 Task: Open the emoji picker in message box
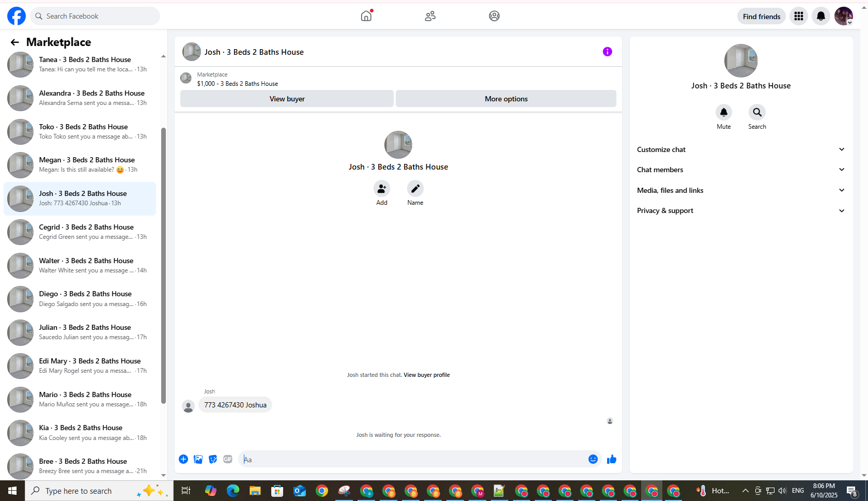pyautogui.click(x=593, y=459)
